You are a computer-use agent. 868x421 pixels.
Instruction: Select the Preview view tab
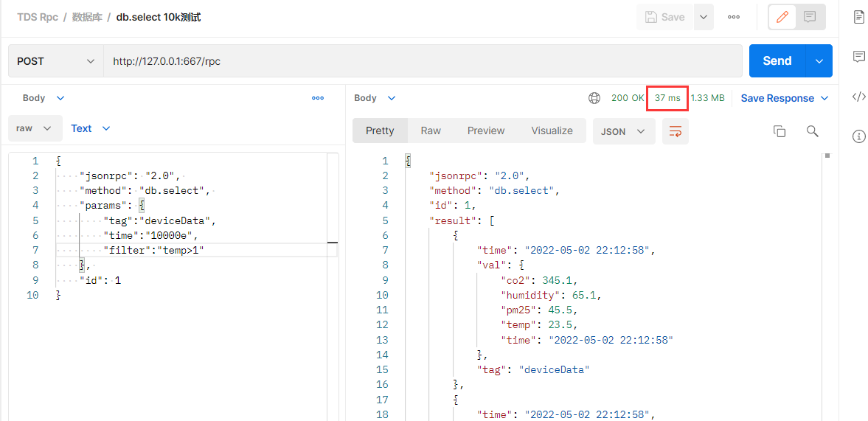coord(486,131)
